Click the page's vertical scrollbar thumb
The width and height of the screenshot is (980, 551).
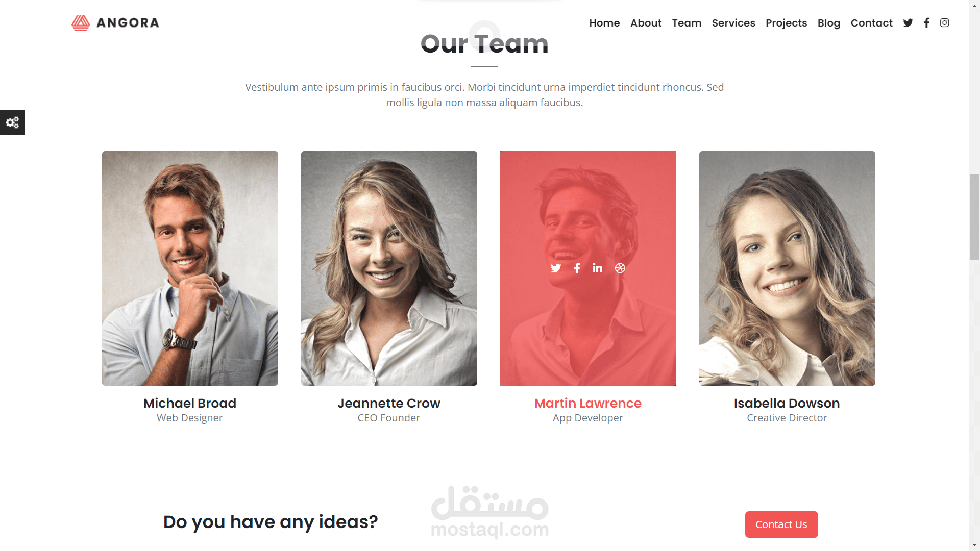[974, 217]
